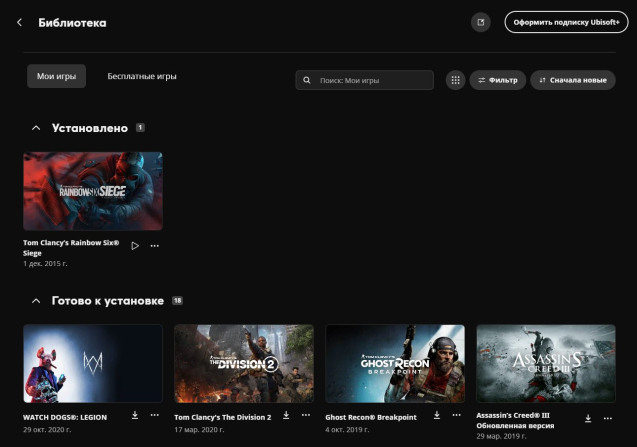Collapse the Готово к установке section
This screenshot has height=447, width=637.
pyautogui.click(x=36, y=300)
